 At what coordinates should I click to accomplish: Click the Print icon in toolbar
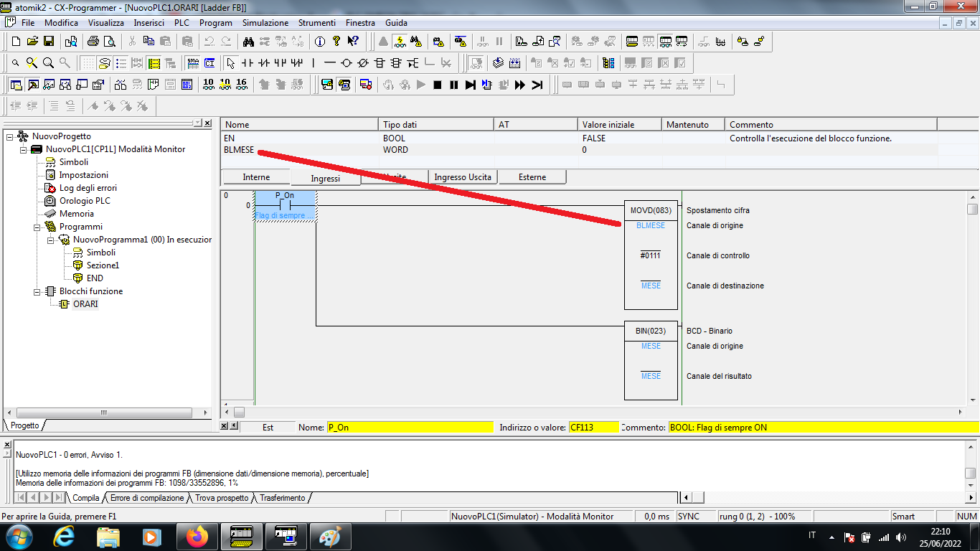[x=93, y=42]
